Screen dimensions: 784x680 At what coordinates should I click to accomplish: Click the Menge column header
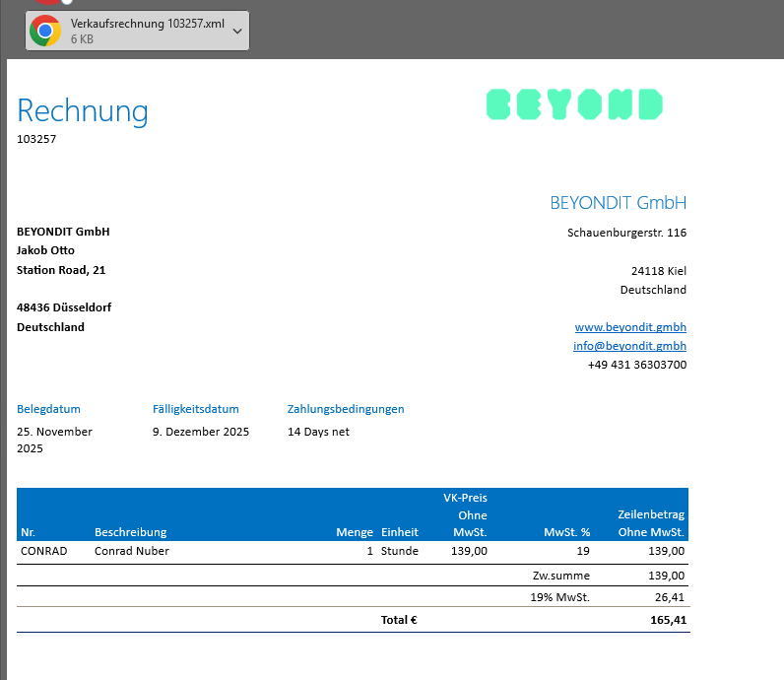click(355, 532)
